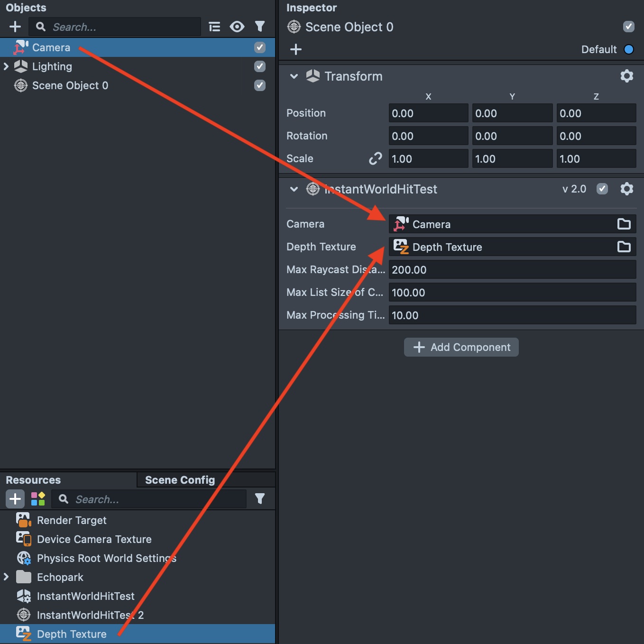Browse folder icon for Depth Texture field
This screenshot has height=644, width=644.
point(624,247)
